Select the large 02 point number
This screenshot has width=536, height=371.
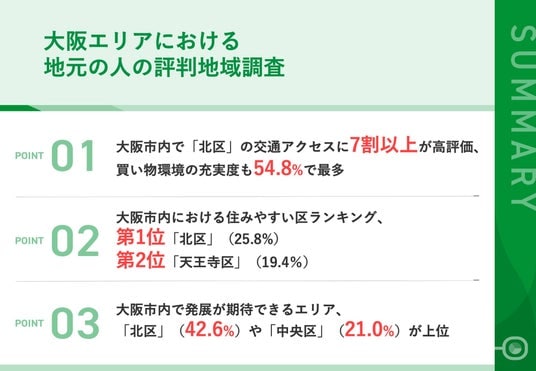click(x=75, y=241)
